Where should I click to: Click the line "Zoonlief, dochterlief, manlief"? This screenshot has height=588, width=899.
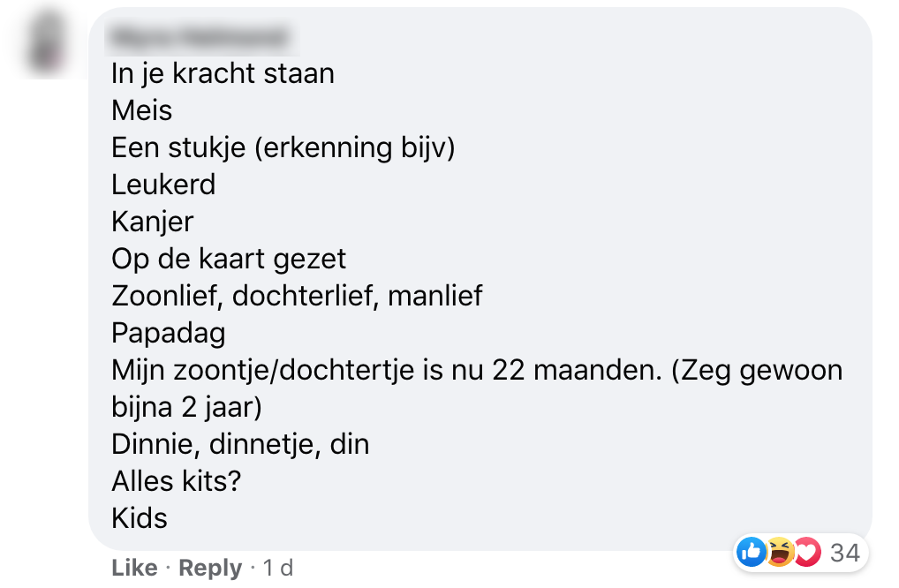pos(297,296)
